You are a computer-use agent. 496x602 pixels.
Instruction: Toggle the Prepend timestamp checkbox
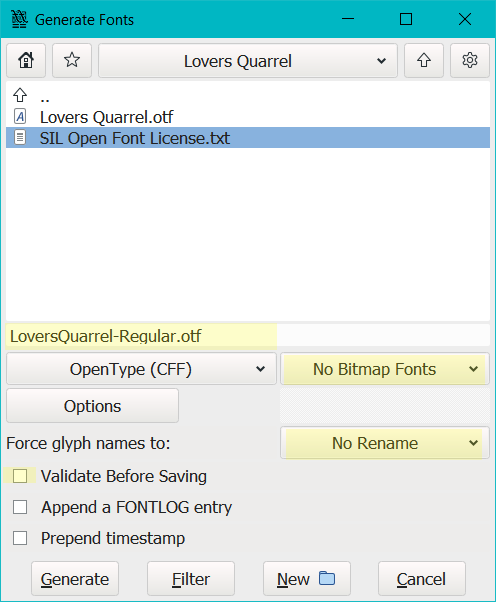[20, 538]
